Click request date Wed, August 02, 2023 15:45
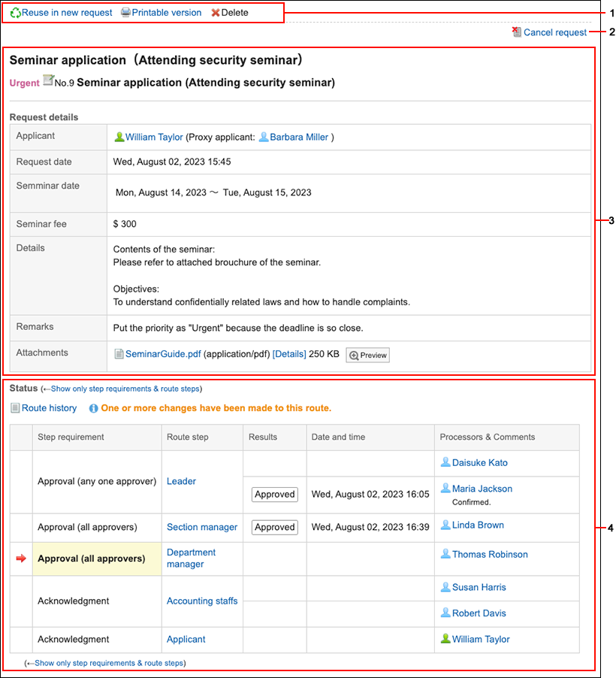Image resolution: width=616 pixels, height=678 pixels. 171,162
